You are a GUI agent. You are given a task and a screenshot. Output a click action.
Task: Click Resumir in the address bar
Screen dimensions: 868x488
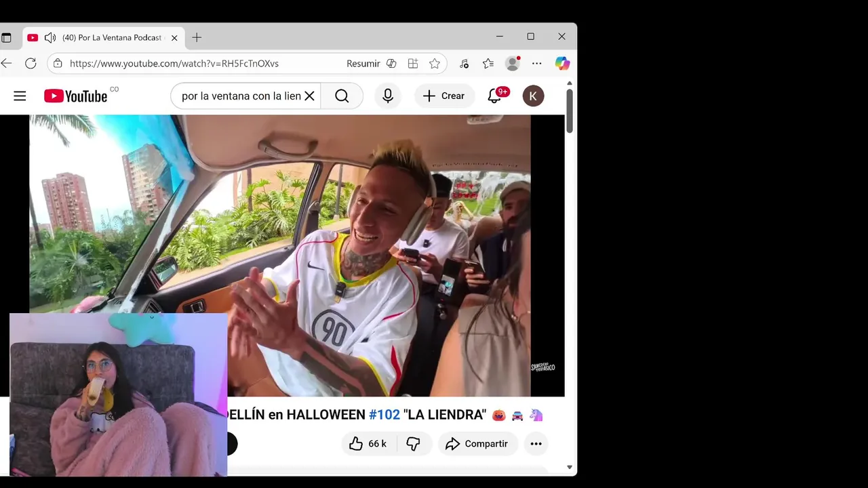[x=363, y=64]
